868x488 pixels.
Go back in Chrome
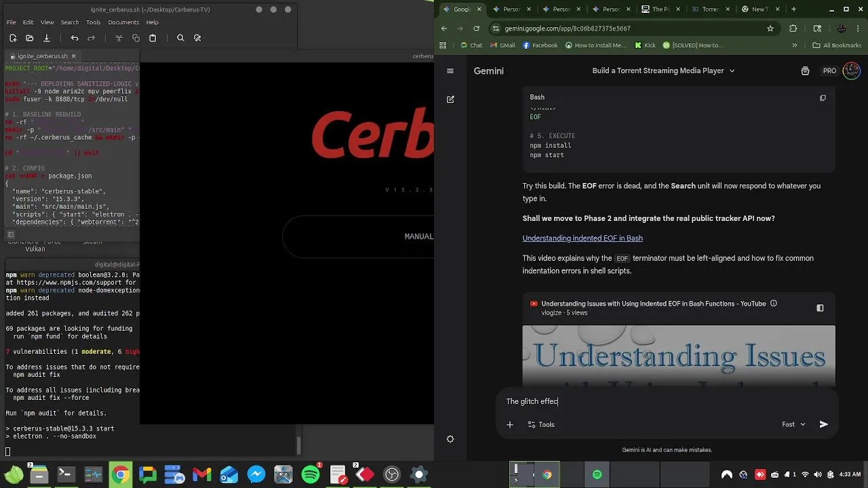tap(444, 28)
